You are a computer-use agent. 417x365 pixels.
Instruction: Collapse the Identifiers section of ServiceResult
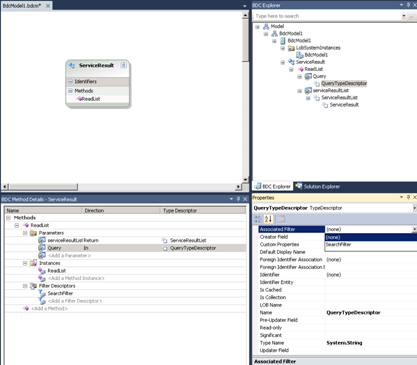(70, 81)
